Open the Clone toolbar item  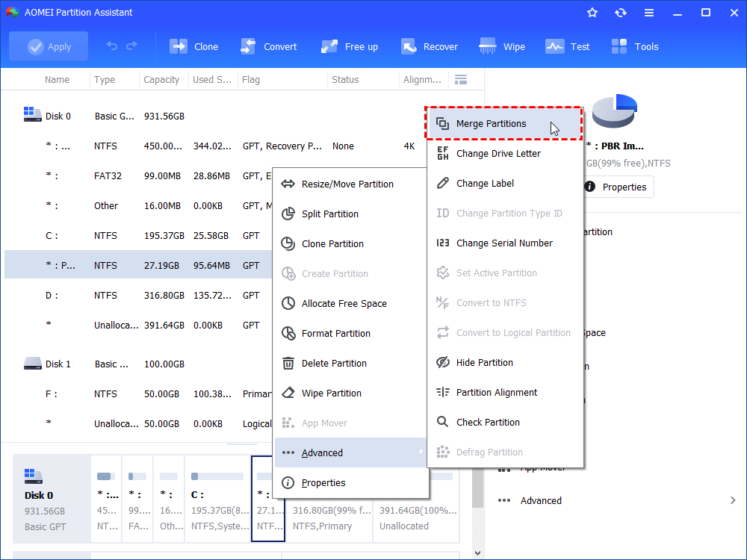(x=194, y=46)
